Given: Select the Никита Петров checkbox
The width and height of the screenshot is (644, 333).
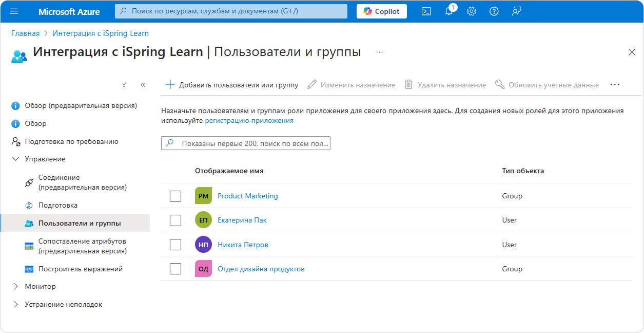Looking at the screenshot, I should pos(175,245).
